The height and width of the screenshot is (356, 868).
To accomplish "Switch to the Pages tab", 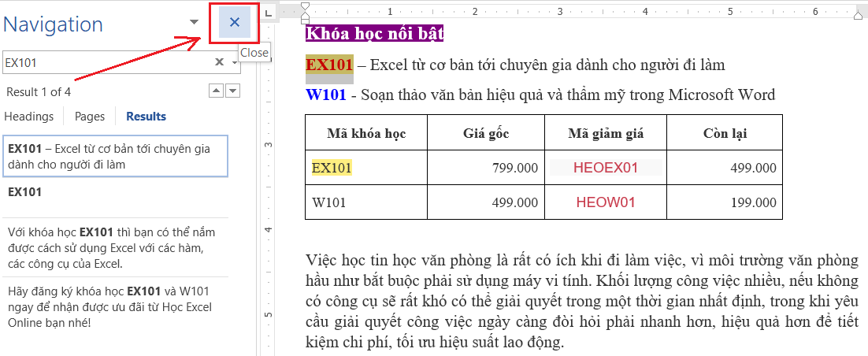I will [x=90, y=117].
